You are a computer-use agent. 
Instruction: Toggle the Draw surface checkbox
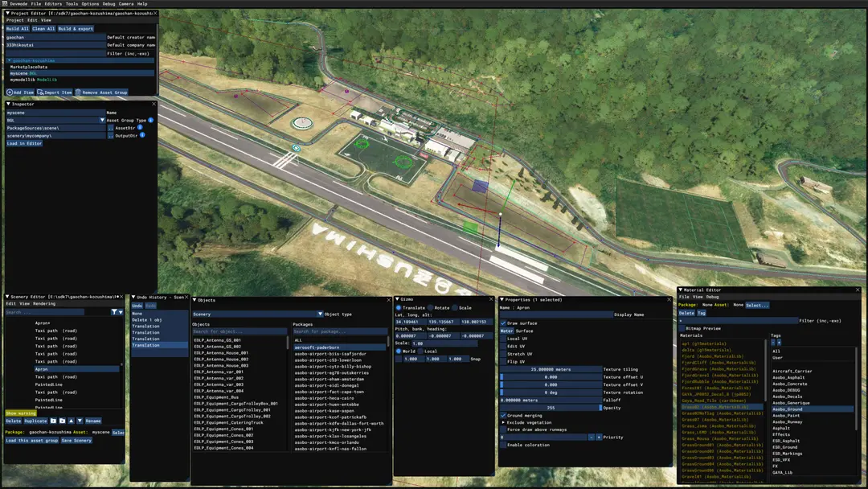[x=503, y=323]
